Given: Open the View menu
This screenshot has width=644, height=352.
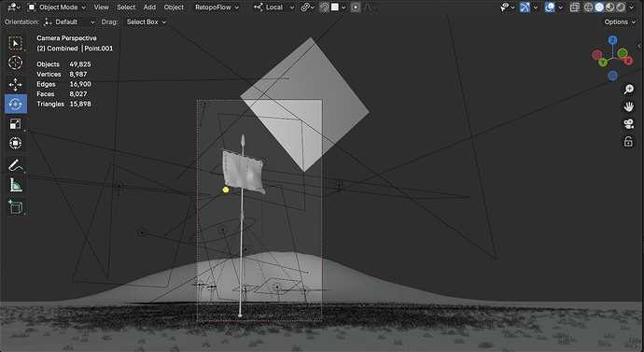Looking at the screenshot, I should tap(101, 7).
